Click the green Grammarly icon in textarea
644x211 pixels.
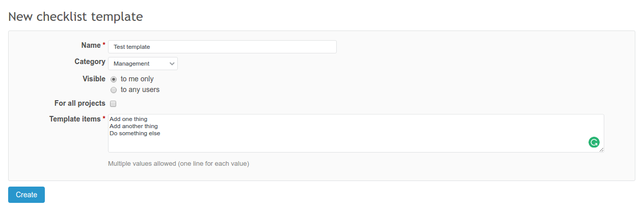(x=594, y=142)
